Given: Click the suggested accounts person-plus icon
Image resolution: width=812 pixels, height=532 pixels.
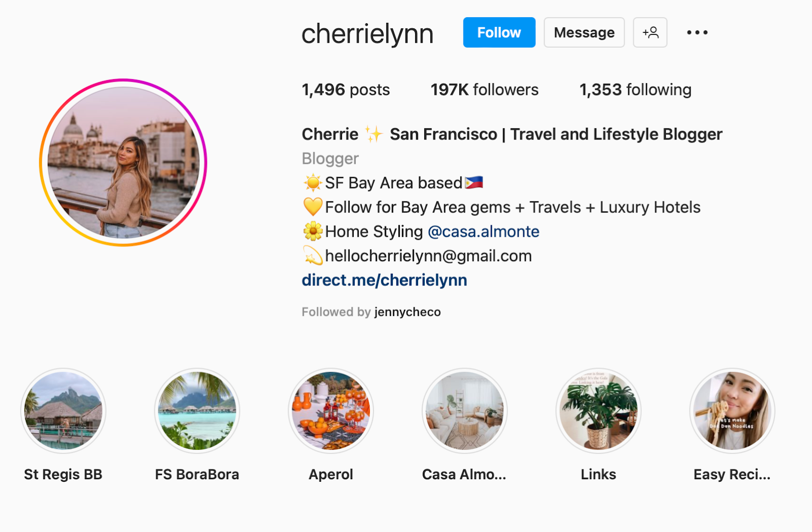Looking at the screenshot, I should (x=650, y=32).
